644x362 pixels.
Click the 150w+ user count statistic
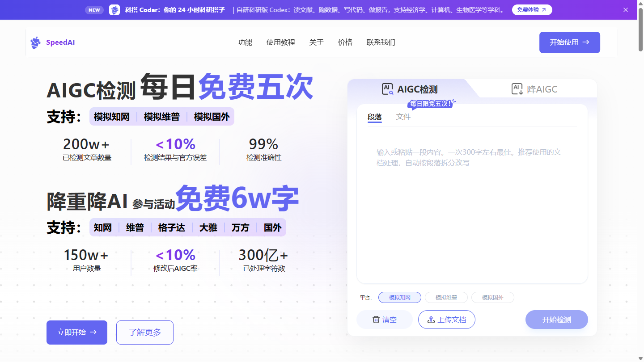(86, 255)
